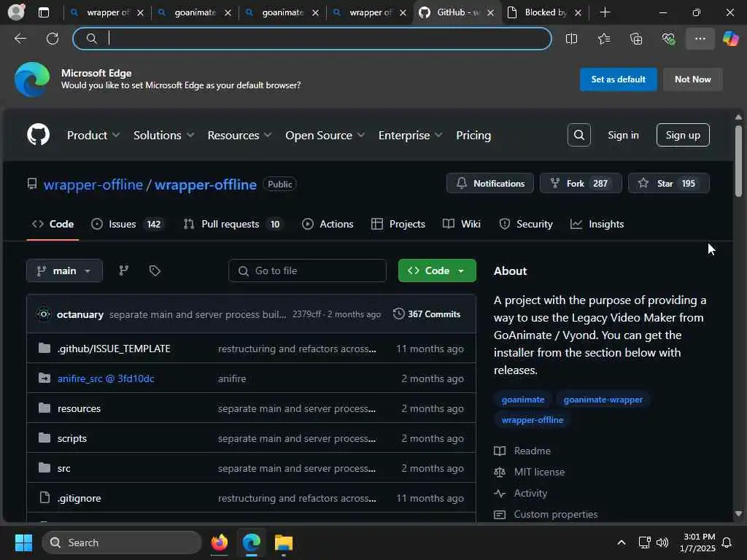Viewport: 747px width, 560px height.
Task: Open the green Code dropdown
Action: pos(437,271)
